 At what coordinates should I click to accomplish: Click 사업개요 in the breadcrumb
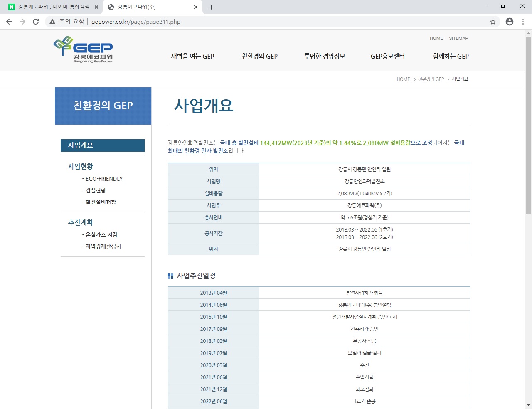tap(460, 79)
